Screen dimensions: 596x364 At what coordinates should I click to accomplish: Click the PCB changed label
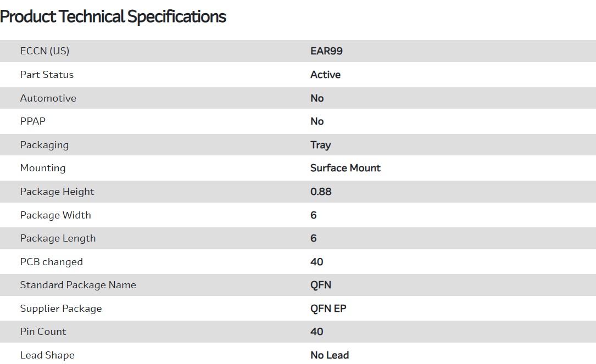[51, 262]
